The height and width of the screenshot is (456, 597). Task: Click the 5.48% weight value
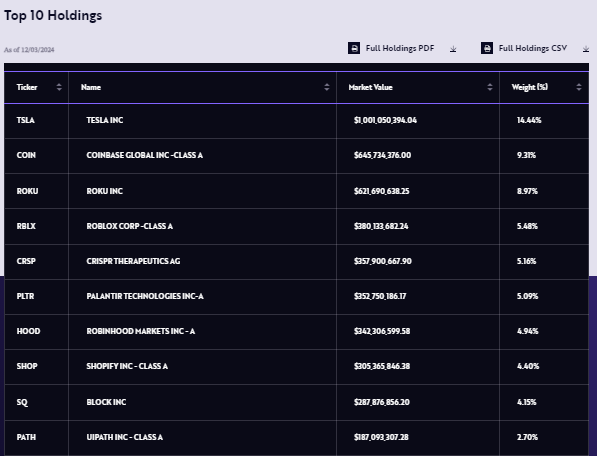coord(527,226)
